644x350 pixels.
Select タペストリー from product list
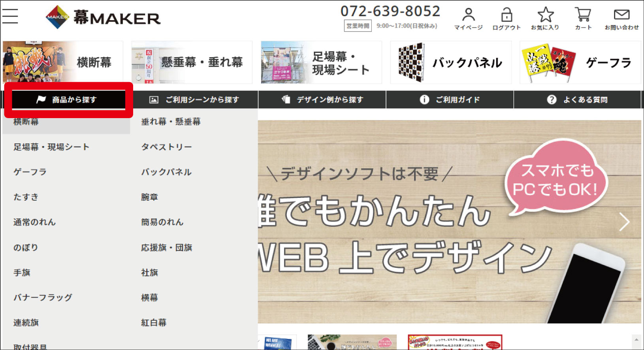pos(166,147)
